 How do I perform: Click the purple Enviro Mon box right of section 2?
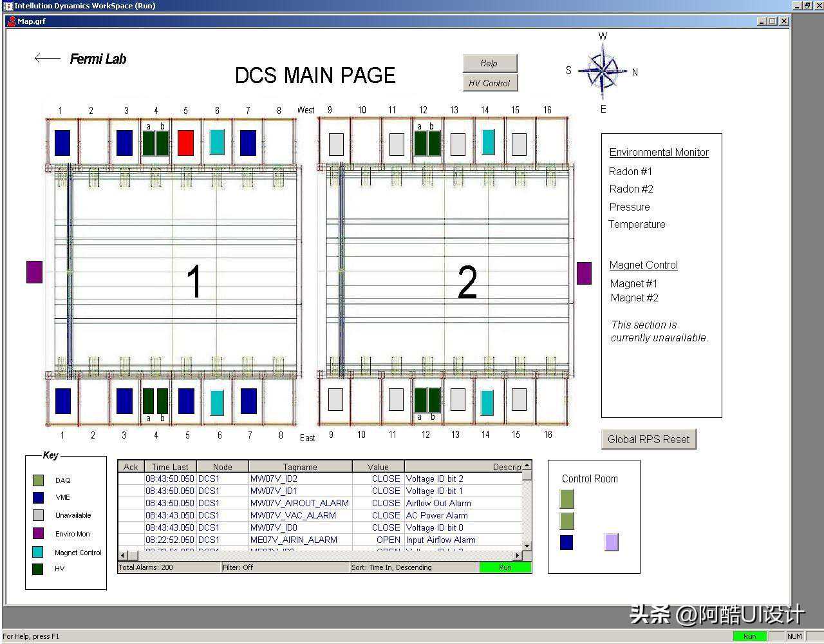584,273
